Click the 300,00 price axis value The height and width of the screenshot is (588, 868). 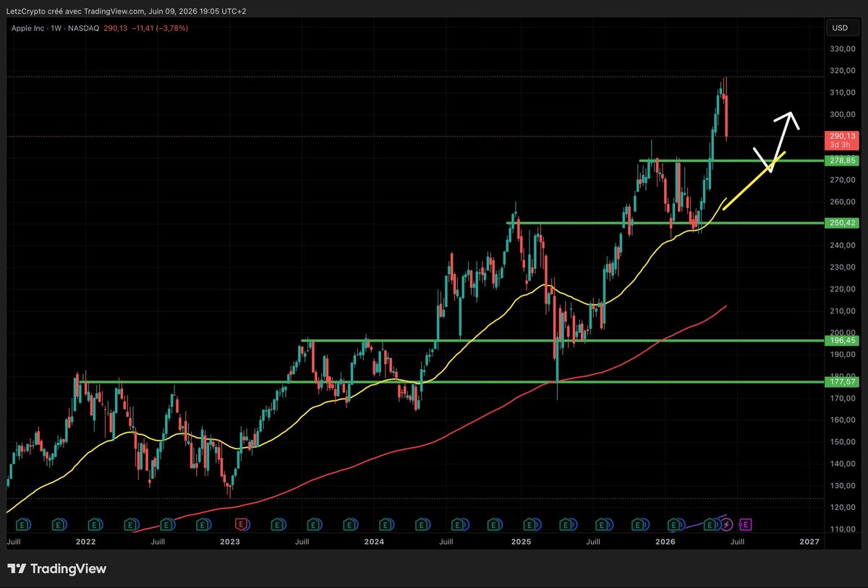(x=843, y=114)
